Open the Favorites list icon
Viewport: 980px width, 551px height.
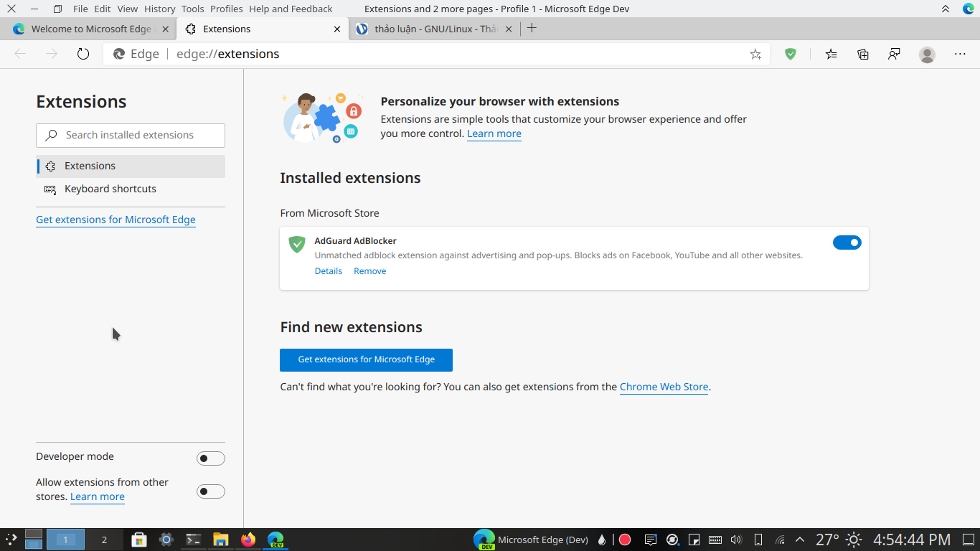click(831, 54)
